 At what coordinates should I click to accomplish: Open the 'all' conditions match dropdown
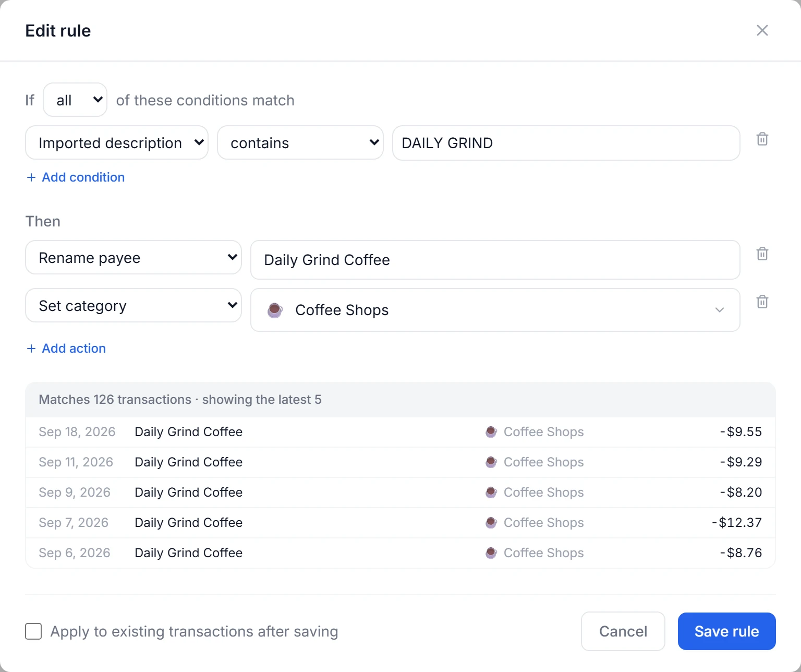tap(75, 100)
